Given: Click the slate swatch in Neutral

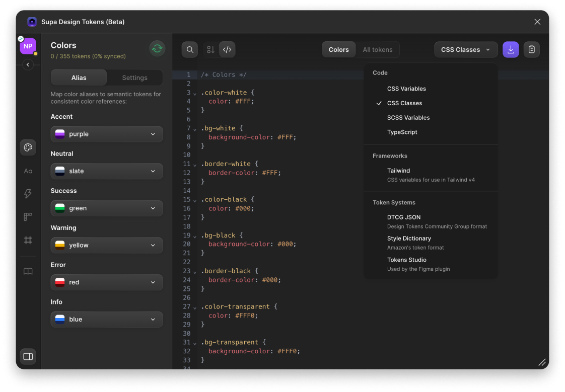Looking at the screenshot, I should coord(60,171).
